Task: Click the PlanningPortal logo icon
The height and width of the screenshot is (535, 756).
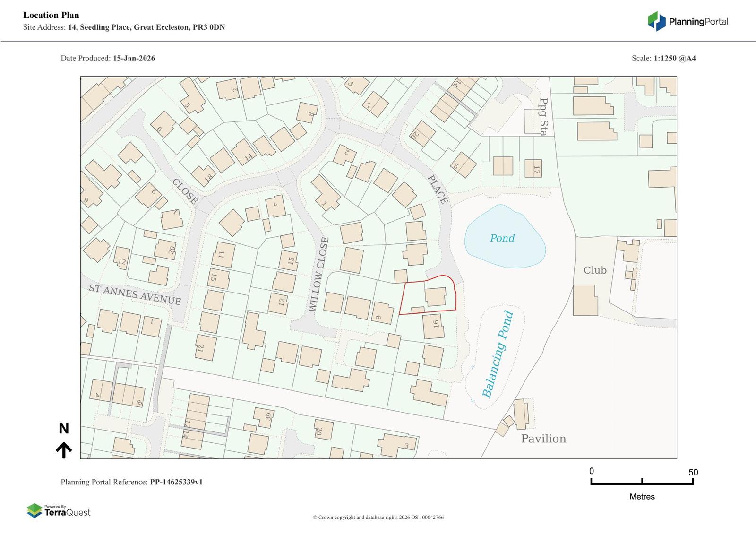Action: (x=656, y=21)
